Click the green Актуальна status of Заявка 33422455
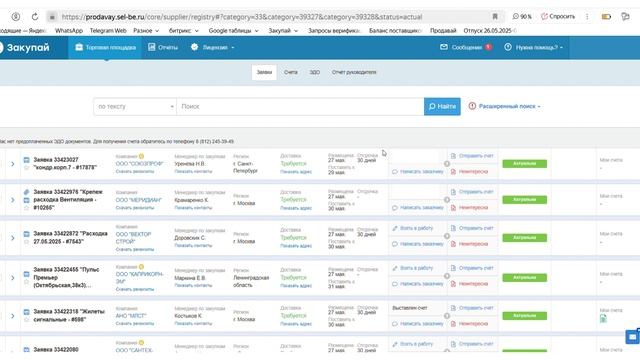This screenshot has height=360, width=640. click(x=524, y=278)
